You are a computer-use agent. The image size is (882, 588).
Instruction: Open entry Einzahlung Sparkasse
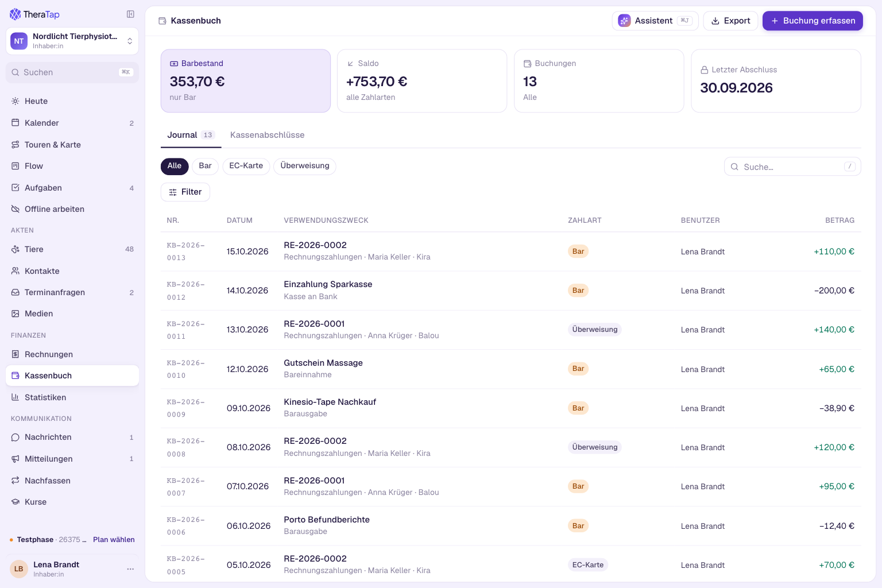510,291
